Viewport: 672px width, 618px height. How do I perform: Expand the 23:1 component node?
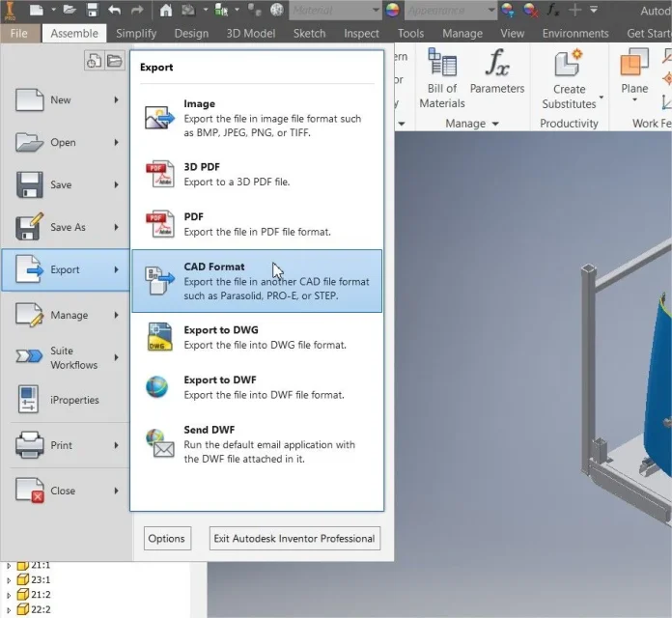pos(9,580)
